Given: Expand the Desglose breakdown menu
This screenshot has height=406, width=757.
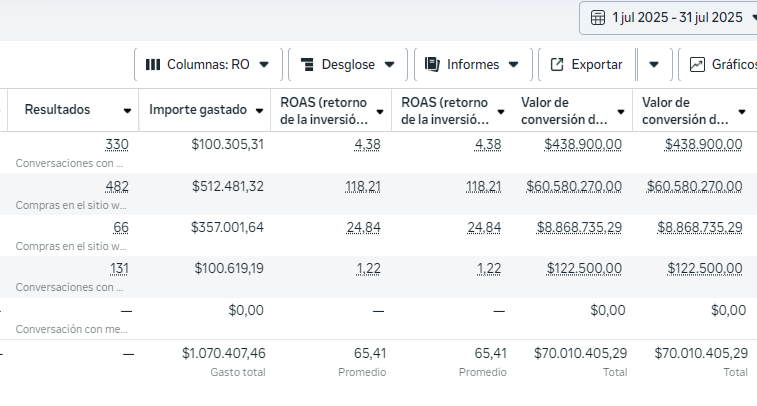Looking at the screenshot, I should pos(347,64).
